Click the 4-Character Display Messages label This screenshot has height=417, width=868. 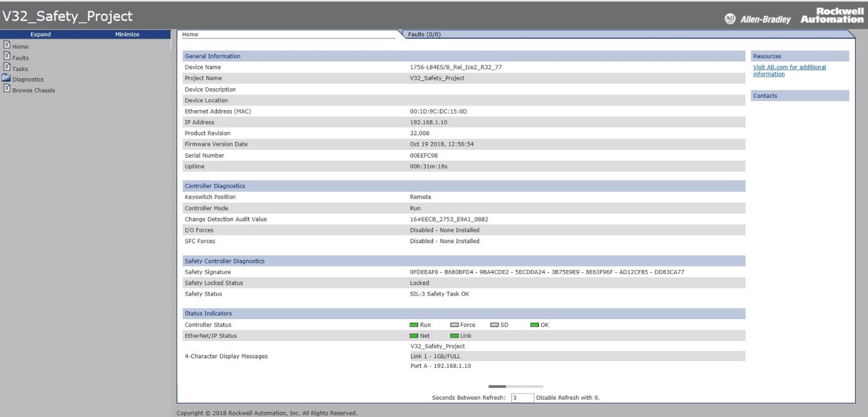(x=226, y=357)
